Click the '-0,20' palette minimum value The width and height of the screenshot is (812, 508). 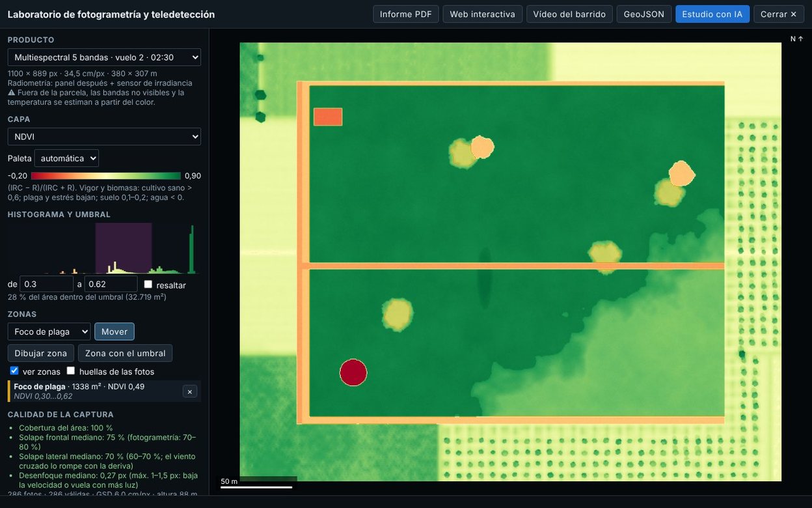point(18,176)
